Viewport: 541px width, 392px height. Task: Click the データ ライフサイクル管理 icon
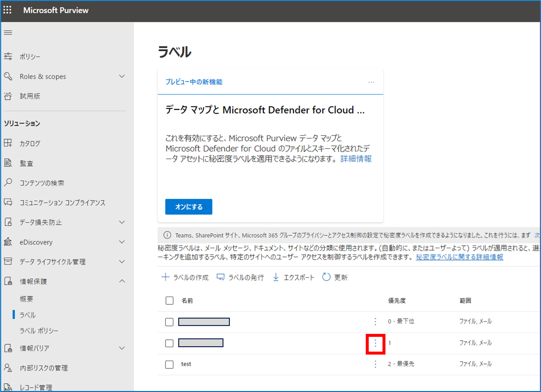tap(8, 261)
